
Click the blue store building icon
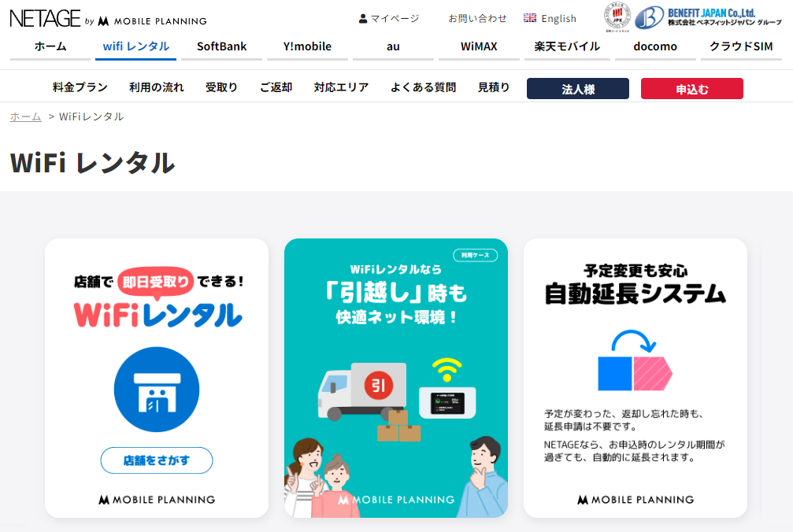(x=157, y=389)
